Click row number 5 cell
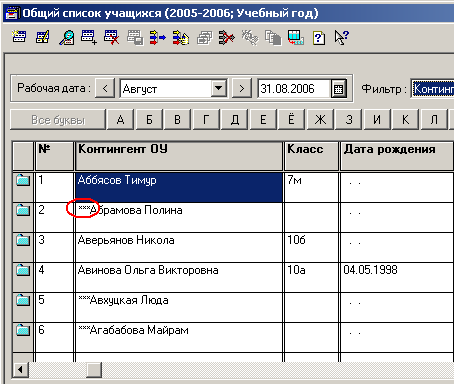Screen dimensions: 454x384 [54, 307]
